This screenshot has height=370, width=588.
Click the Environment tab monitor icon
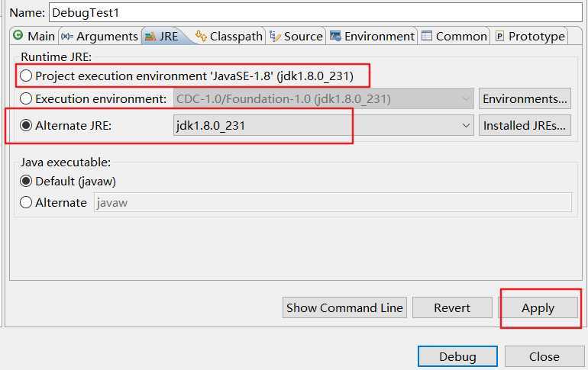click(x=335, y=36)
